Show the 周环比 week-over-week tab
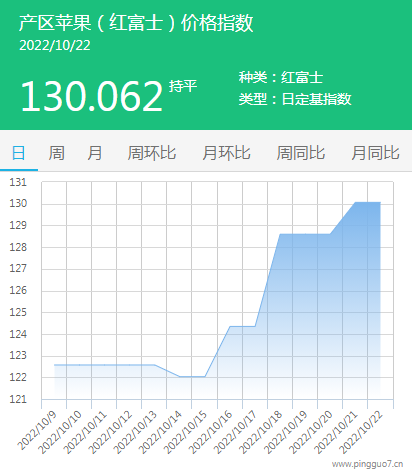 [x=152, y=153]
